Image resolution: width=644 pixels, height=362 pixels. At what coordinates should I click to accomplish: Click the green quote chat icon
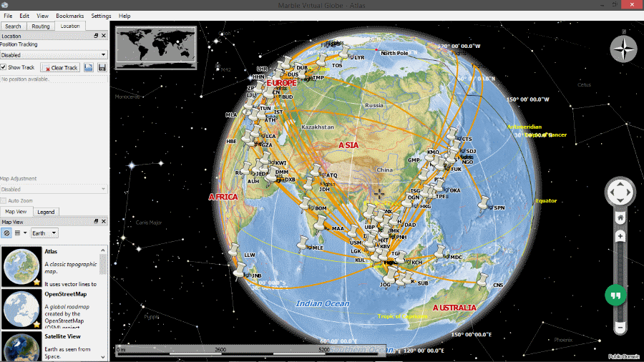(x=615, y=295)
